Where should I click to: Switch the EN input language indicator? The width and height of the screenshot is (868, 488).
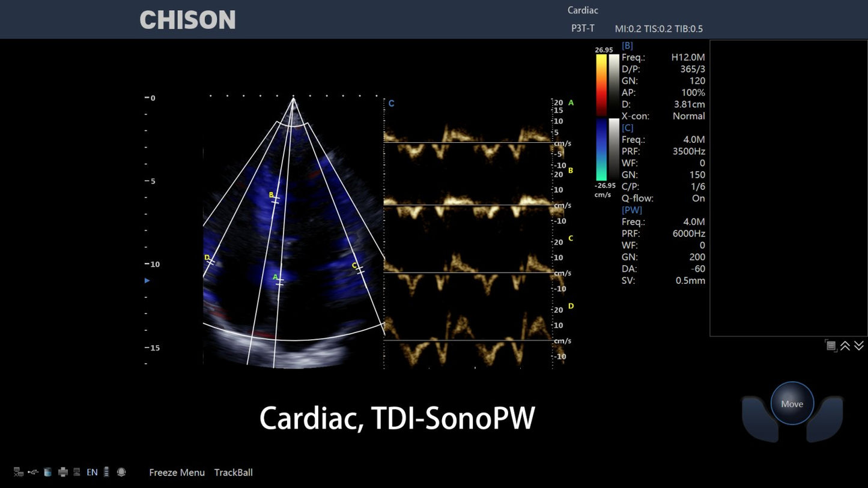(x=92, y=472)
